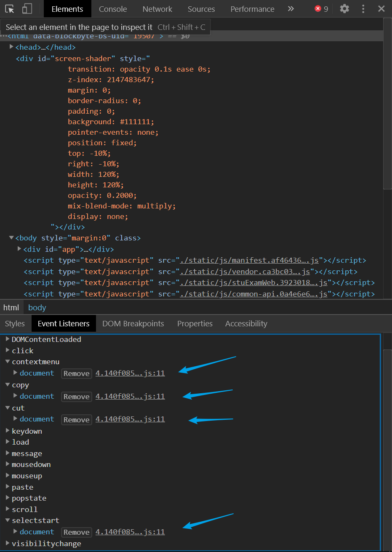The image size is (392, 552).
Task: Collapse the copy listener group
Action: [x=8, y=384]
